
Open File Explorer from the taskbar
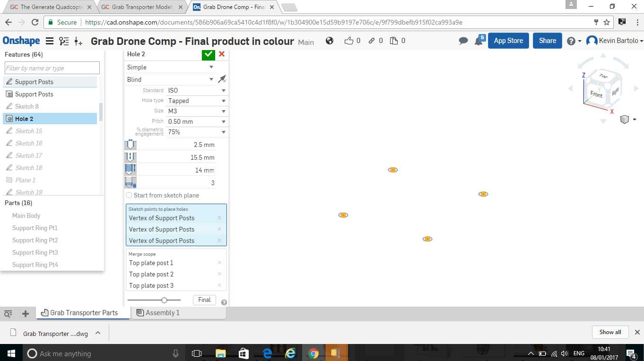[x=220, y=353]
